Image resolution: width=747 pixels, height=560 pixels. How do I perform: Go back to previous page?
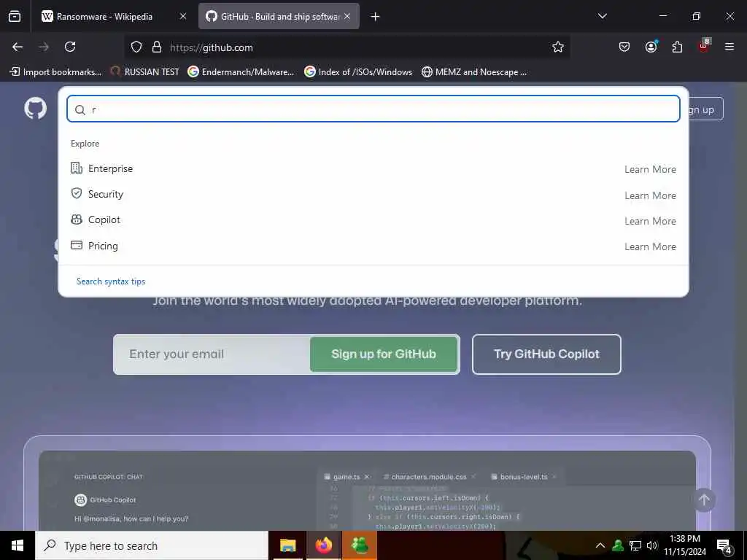pos(18,47)
